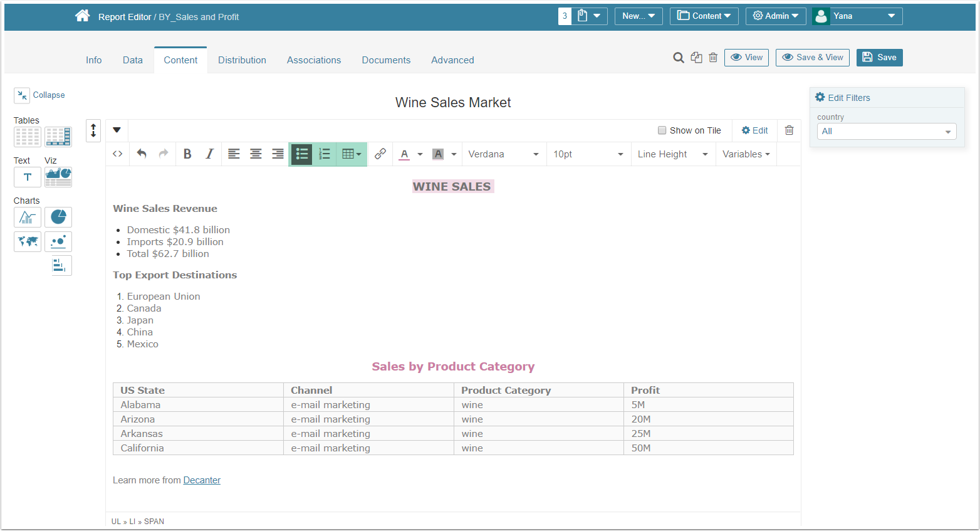
Task: Open the Variables dropdown menu
Action: 746,154
